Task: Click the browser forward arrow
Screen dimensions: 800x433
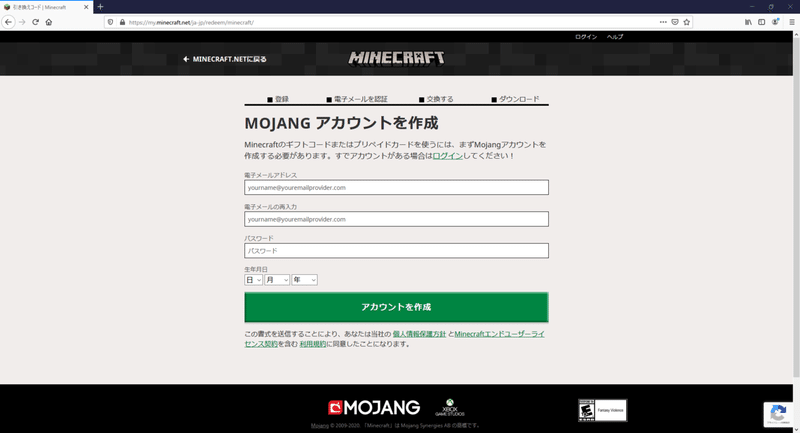Action: click(x=22, y=22)
